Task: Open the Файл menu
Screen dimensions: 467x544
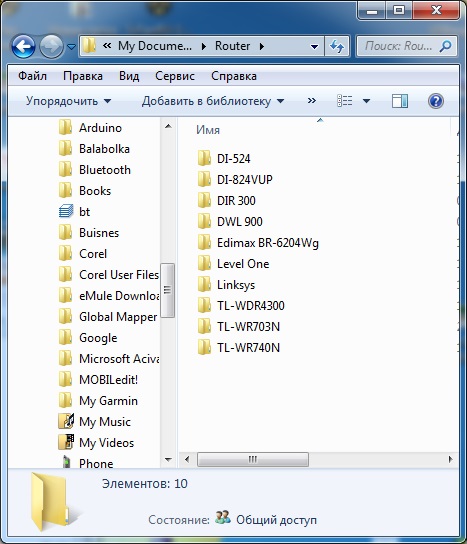Action: pyautogui.click(x=32, y=76)
